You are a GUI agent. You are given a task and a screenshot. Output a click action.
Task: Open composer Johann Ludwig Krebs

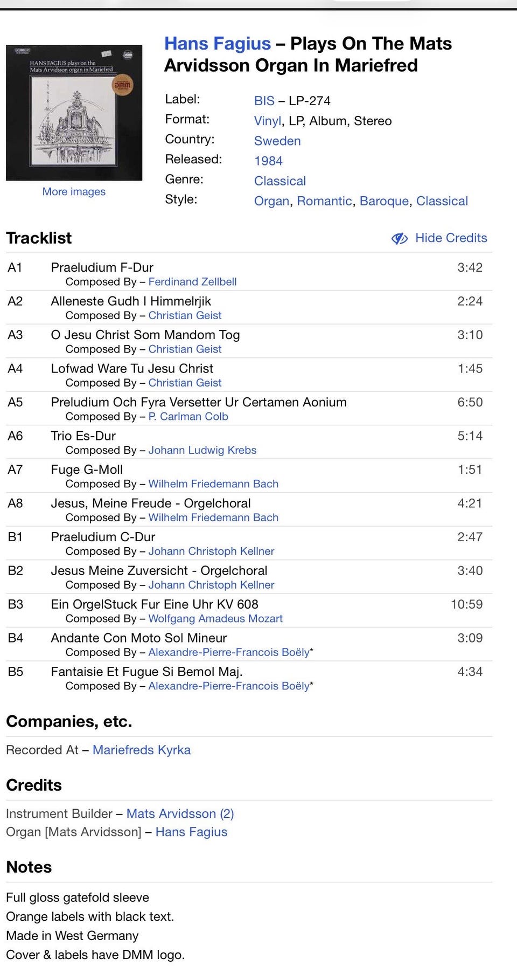point(202,450)
